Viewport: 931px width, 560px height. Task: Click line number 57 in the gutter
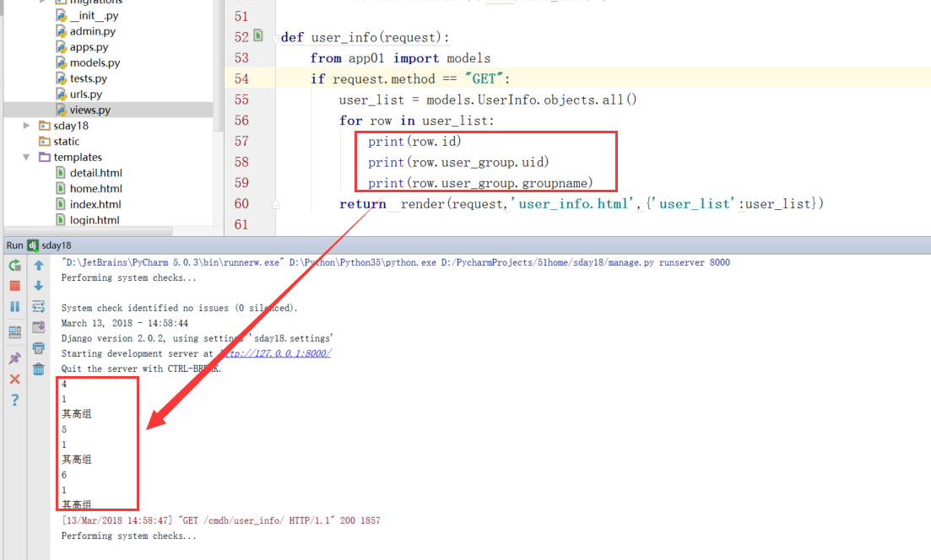(x=241, y=141)
